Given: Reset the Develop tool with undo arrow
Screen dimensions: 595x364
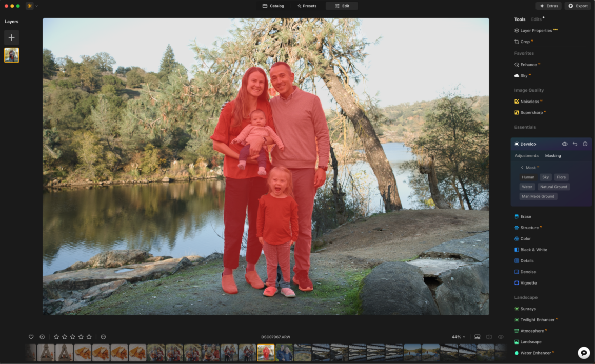Looking at the screenshot, I should coord(575,144).
